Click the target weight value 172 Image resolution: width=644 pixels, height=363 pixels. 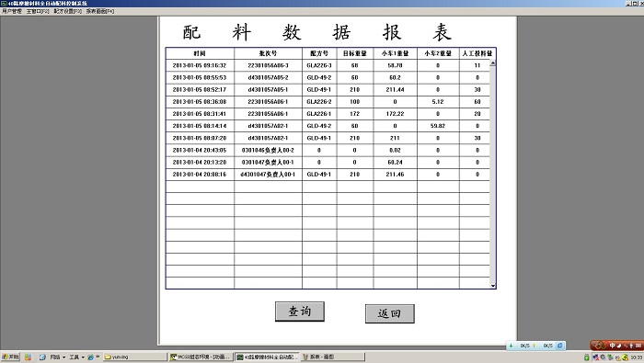coord(355,114)
